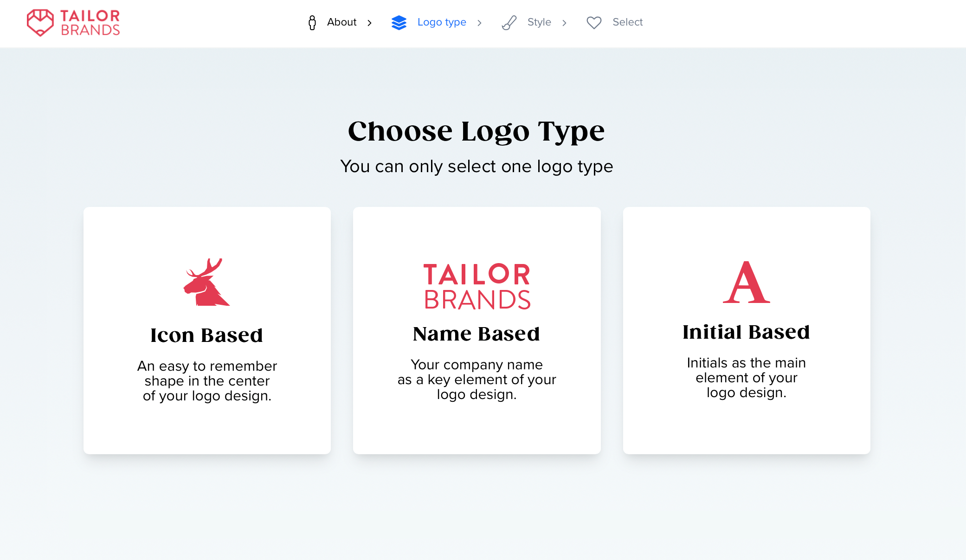
Task: Click the red Tailor Brands card wordmark
Action: (x=477, y=286)
